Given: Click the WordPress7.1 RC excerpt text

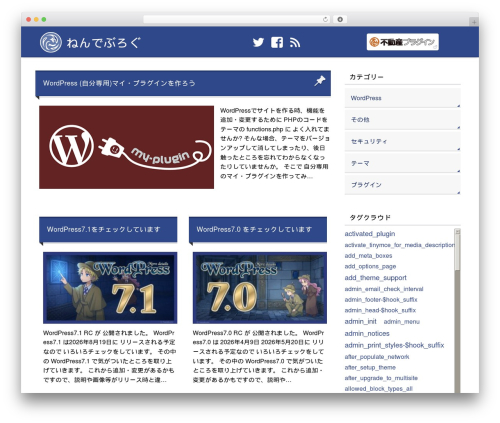Looking at the screenshot, I should [109, 356].
